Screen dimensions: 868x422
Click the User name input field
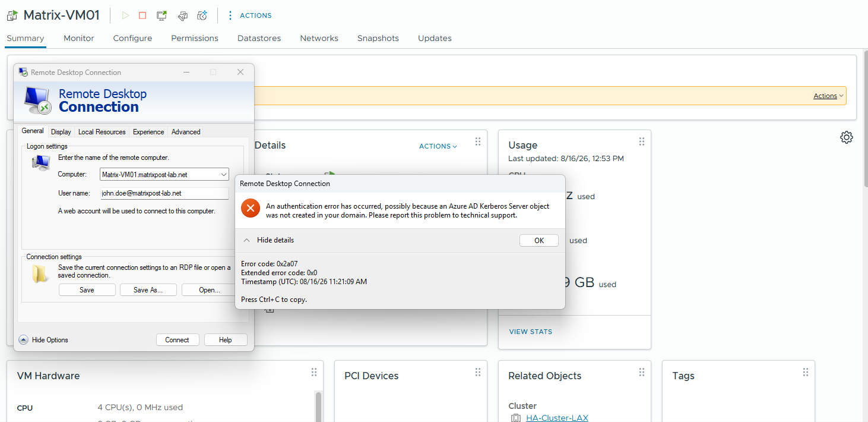pyautogui.click(x=164, y=193)
